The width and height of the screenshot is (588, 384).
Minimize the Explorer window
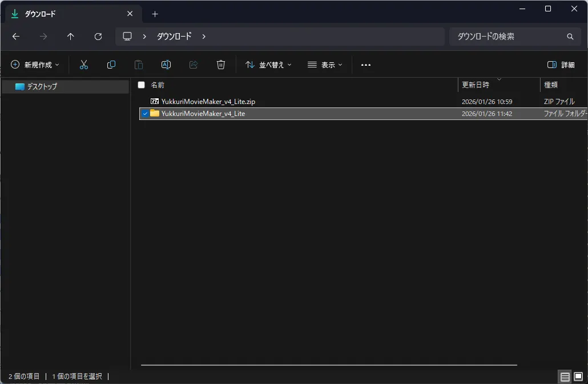coord(522,9)
